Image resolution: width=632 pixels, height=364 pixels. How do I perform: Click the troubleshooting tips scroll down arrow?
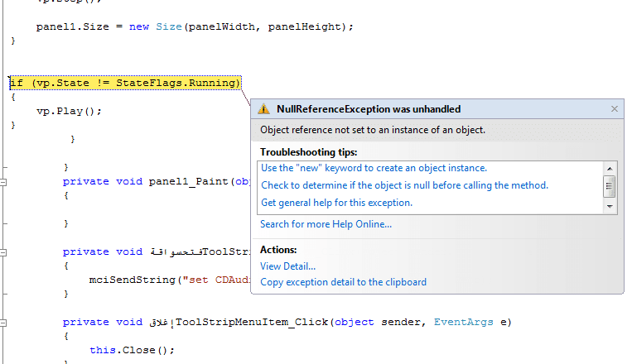tap(610, 205)
